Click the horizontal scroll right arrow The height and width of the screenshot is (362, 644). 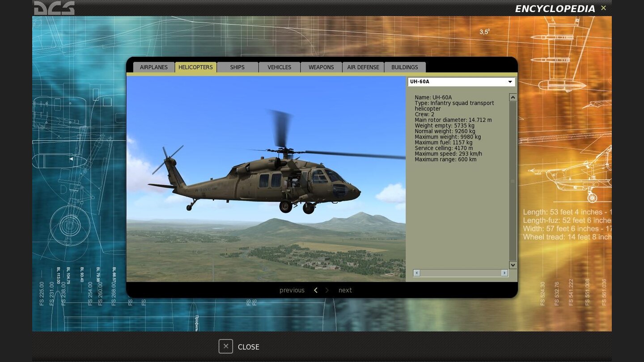click(x=504, y=273)
